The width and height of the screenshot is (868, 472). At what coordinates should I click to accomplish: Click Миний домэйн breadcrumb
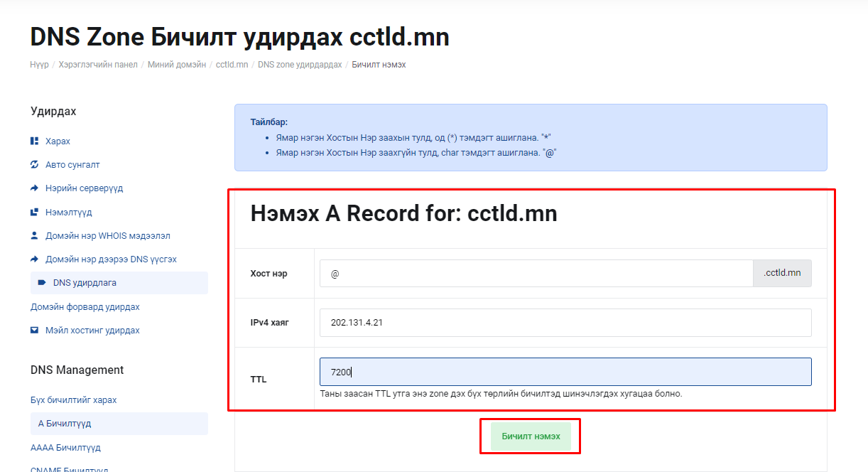(177, 65)
